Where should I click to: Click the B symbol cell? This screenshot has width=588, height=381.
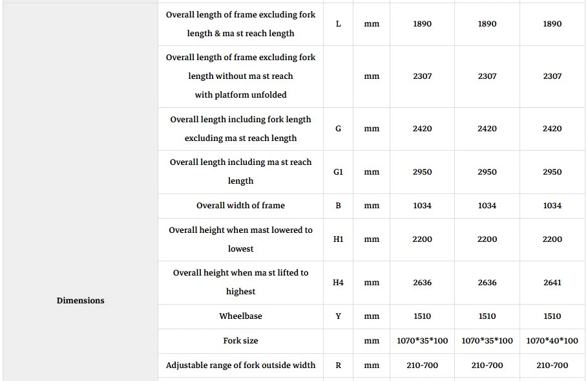click(x=338, y=205)
